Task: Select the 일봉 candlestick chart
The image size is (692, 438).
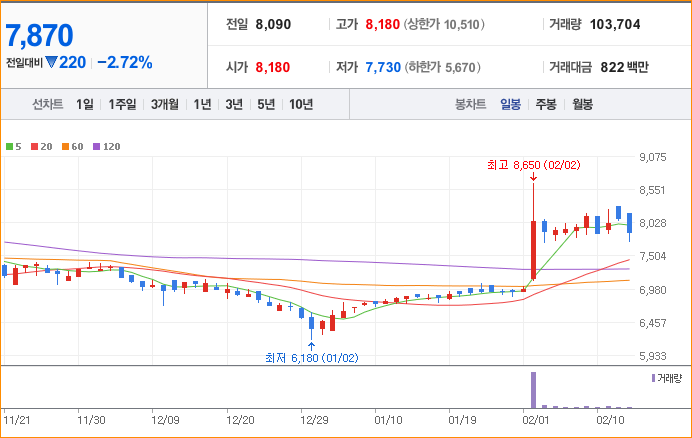Action: point(511,105)
